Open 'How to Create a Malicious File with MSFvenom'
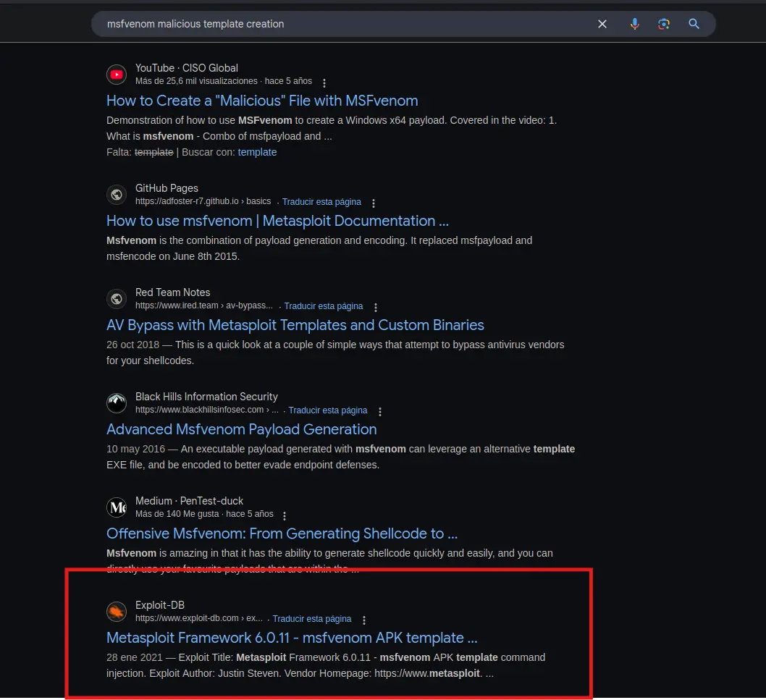 pyautogui.click(x=262, y=101)
